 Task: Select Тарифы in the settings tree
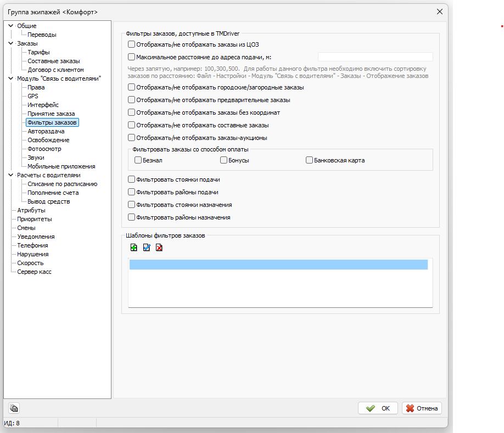point(38,52)
